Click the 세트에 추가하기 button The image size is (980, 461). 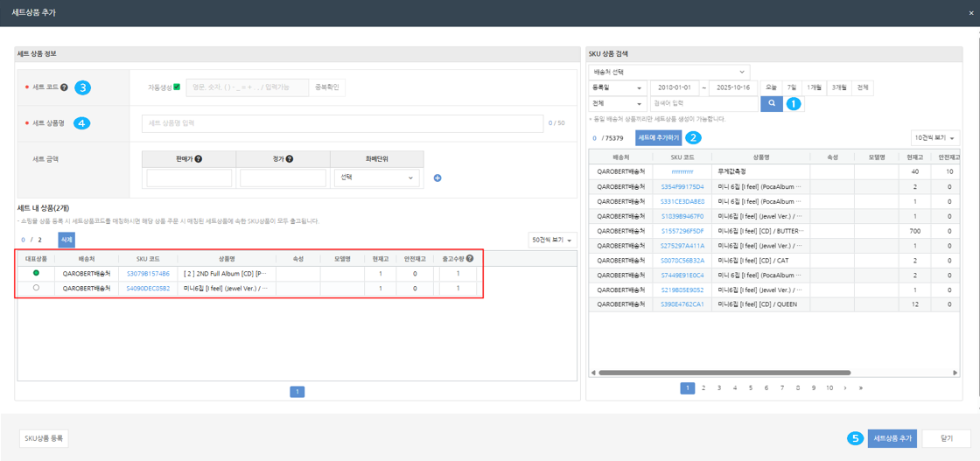658,137
